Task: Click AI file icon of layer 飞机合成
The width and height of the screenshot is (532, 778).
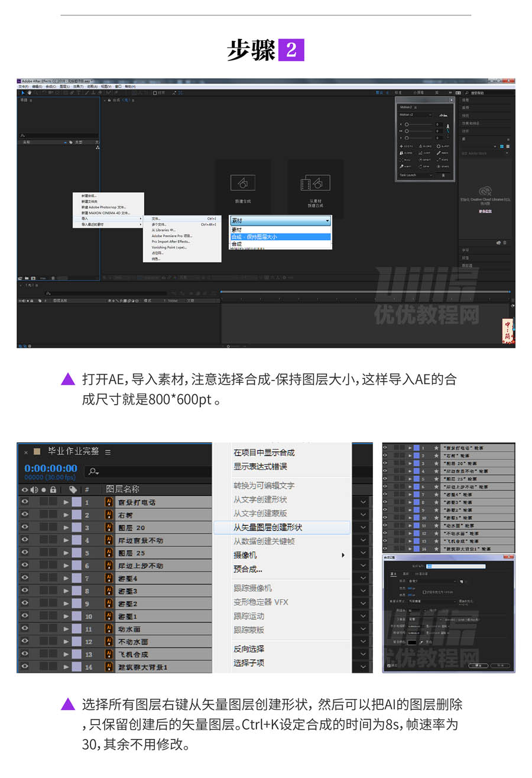Action: point(109,654)
